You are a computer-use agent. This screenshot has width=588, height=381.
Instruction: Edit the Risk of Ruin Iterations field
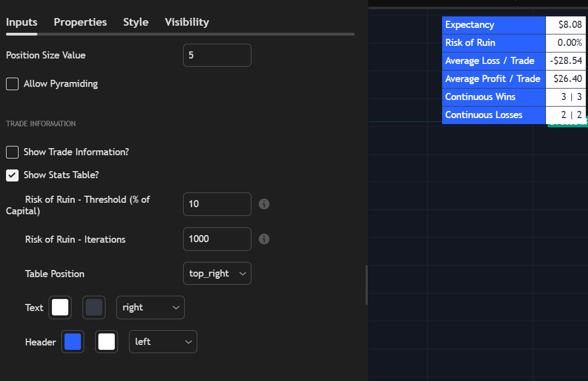point(216,239)
